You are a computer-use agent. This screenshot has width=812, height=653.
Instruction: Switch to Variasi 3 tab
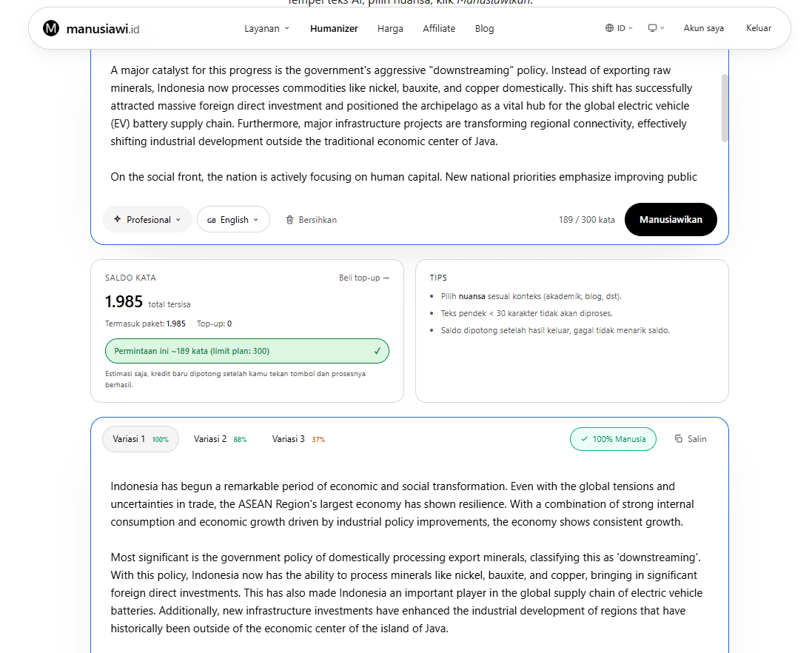298,439
